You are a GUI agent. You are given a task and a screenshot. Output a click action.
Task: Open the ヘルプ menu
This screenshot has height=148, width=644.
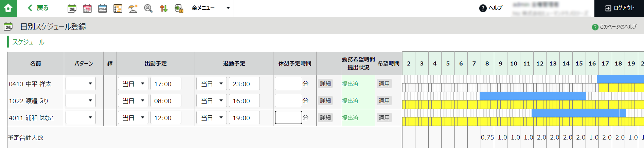(491, 8)
